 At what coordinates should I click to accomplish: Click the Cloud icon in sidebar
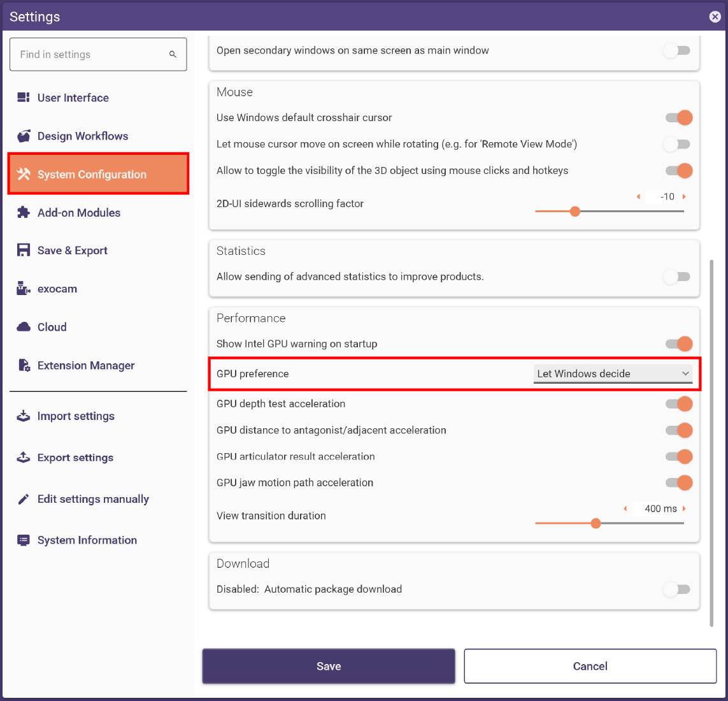23,327
